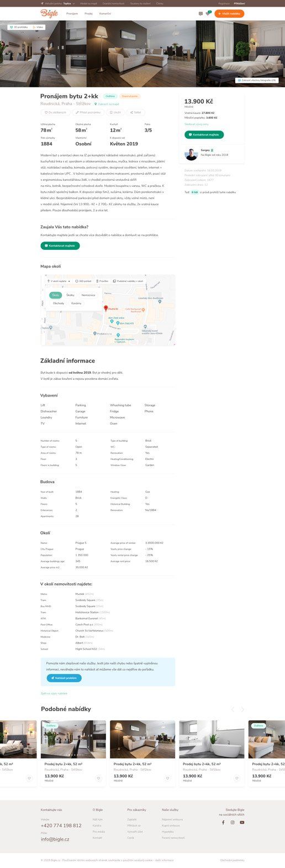Click Sdílet share button
The height and width of the screenshot is (868, 285).
[x=135, y=112]
